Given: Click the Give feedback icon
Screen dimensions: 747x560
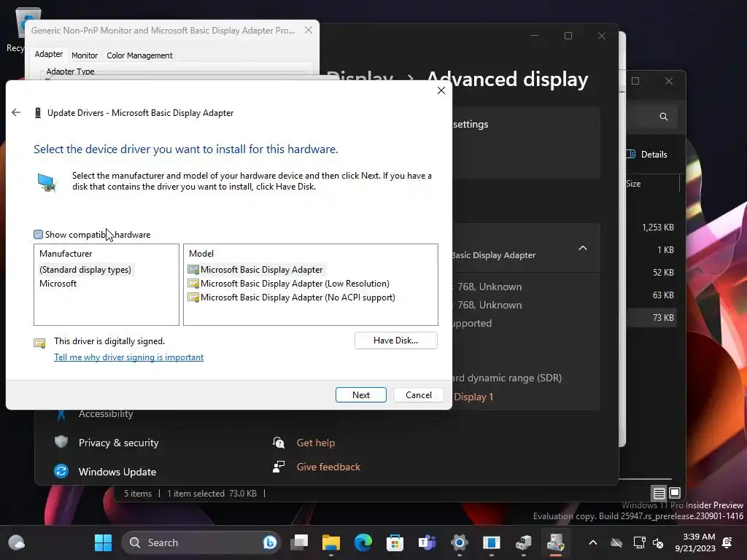Looking at the screenshot, I should (279, 467).
